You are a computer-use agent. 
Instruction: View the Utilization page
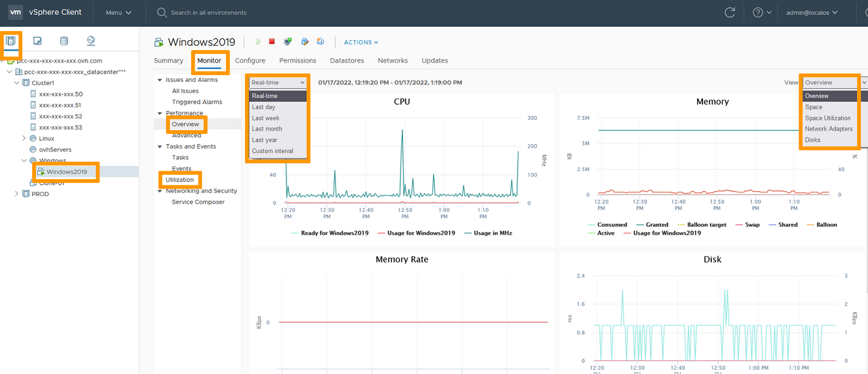pyautogui.click(x=180, y=179)
